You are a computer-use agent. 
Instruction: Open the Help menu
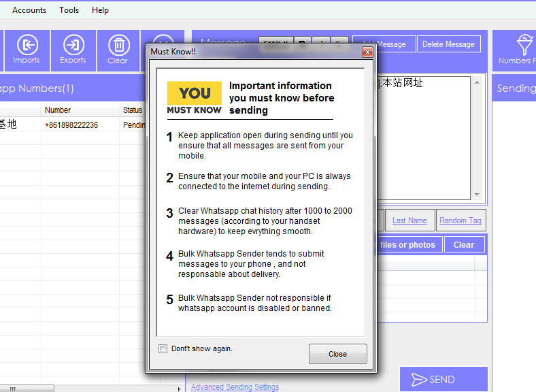coord(100,10)
